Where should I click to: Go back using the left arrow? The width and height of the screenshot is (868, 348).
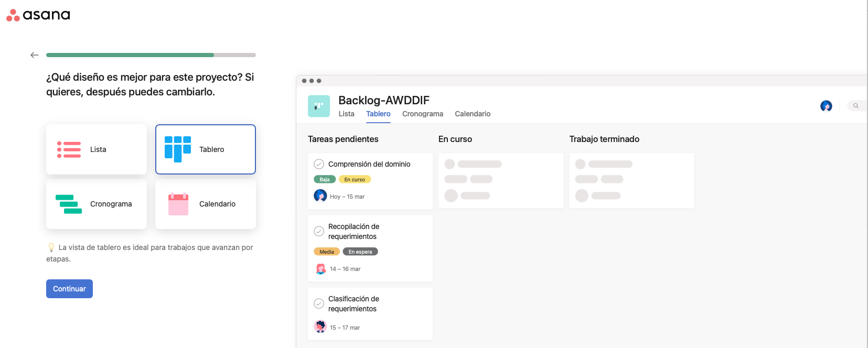coord(35,55)
